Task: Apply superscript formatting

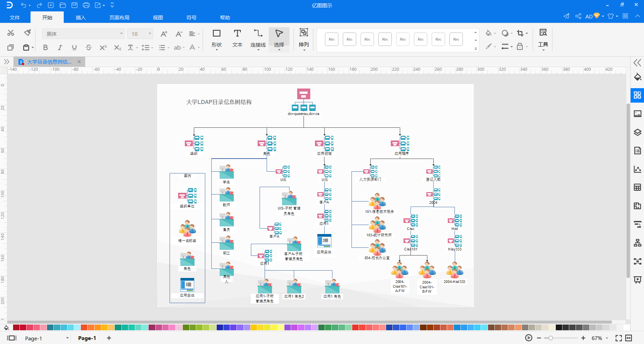Action: click(103, 48)
